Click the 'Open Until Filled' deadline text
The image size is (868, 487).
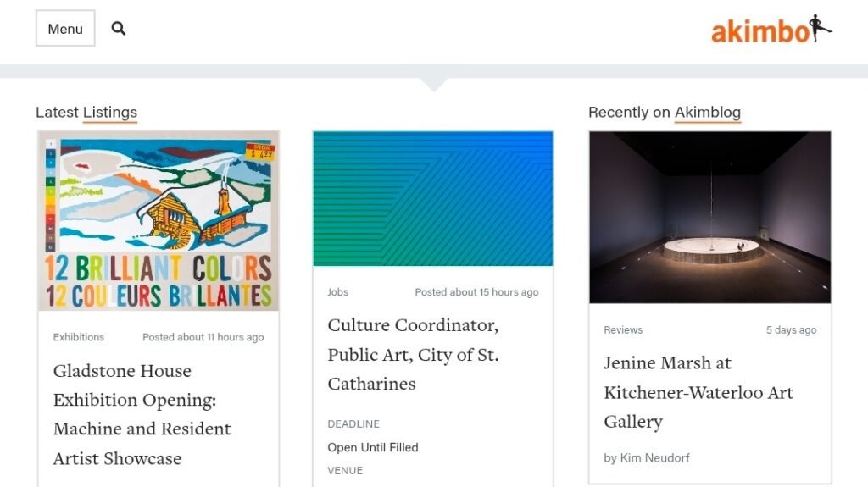tap(373, 447)
